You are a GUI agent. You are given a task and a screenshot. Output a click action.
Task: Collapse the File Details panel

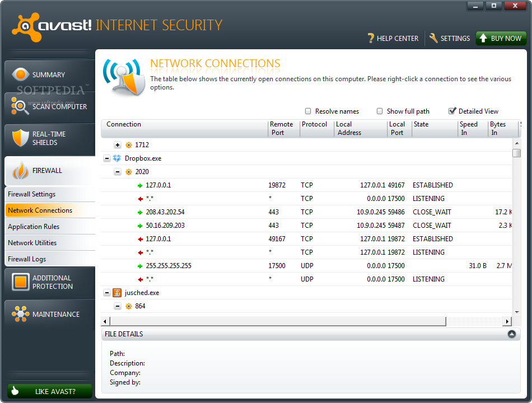(512, 334)
